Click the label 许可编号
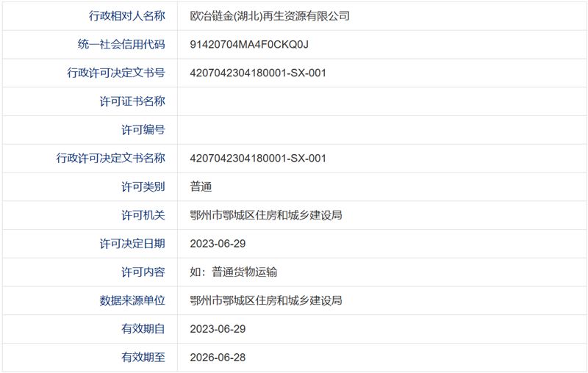 (143, 129)
